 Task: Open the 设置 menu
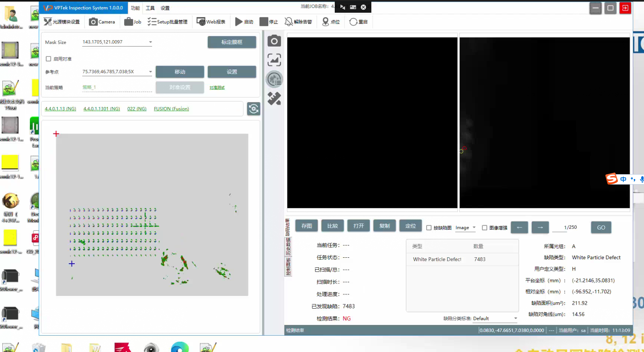pos(165,8)
